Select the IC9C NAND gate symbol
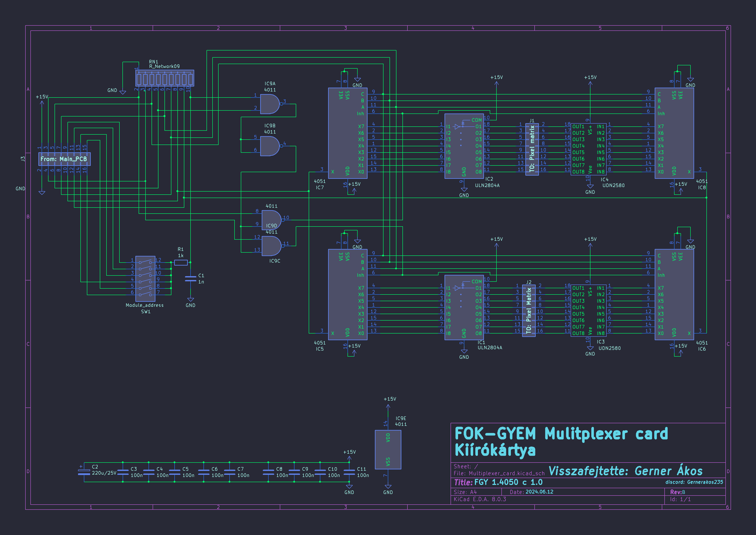Viewport: 756px width, 535px height. pyautogui.click(x=272, y=246)
